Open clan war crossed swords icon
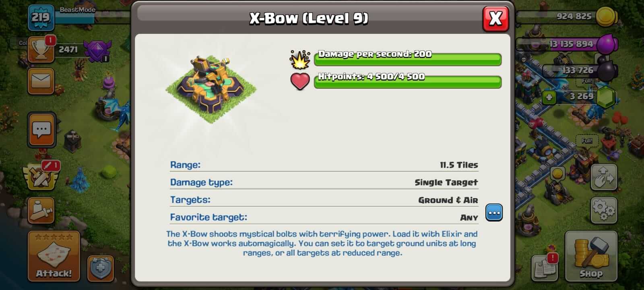The image size is (644, 290). (x=41, y=177)
